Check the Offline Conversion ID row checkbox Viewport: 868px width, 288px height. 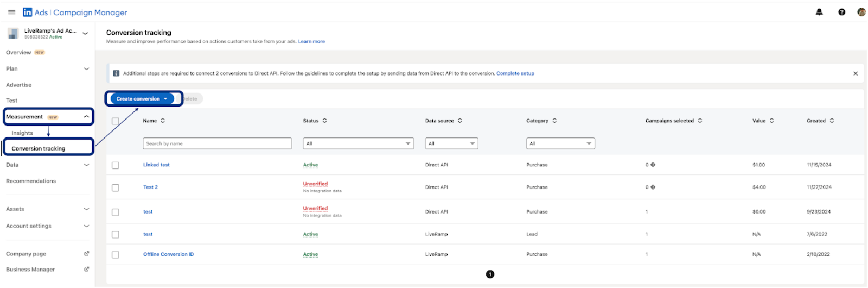point(116,254)
